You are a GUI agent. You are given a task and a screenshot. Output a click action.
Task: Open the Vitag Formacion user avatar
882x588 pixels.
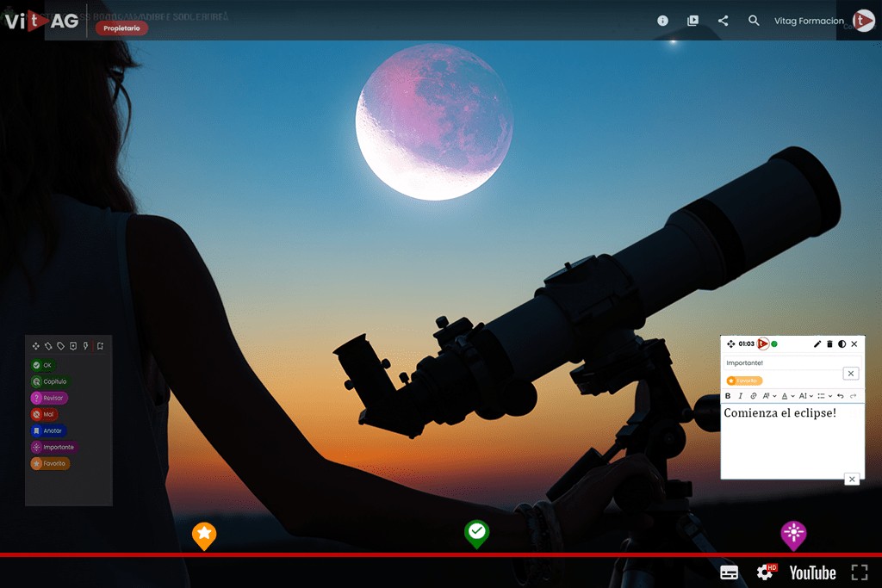pyautogui.click(x=863, y=21)
